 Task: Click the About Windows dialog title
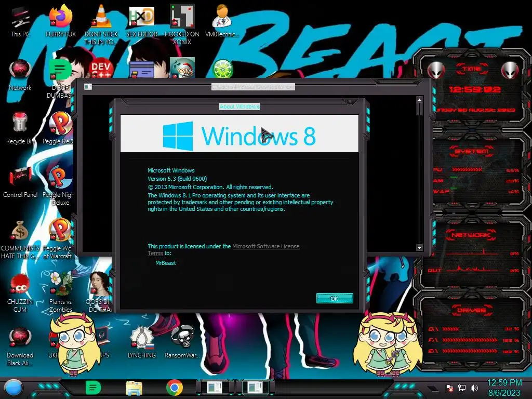click(240, 107)
